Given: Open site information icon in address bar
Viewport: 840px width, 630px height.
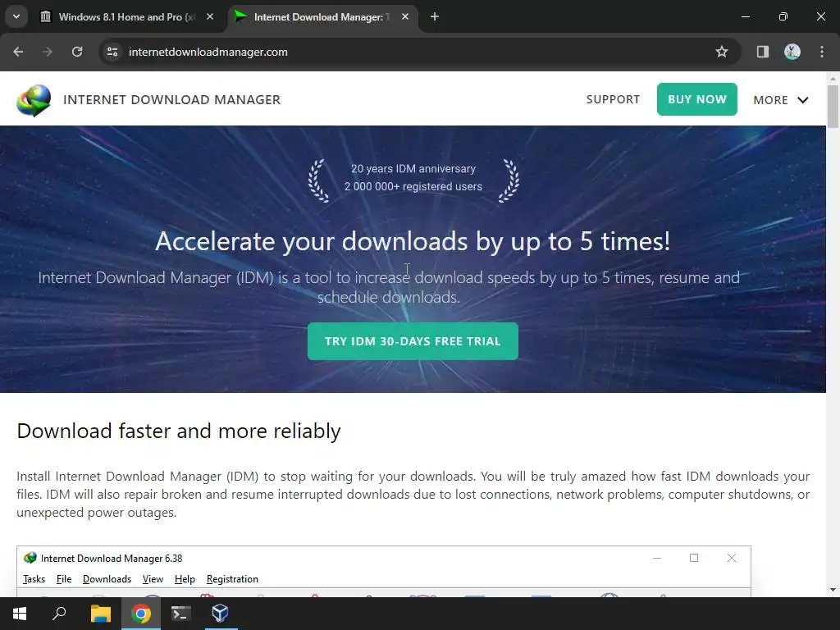Looking at the screenshot, I should [112, 52].
